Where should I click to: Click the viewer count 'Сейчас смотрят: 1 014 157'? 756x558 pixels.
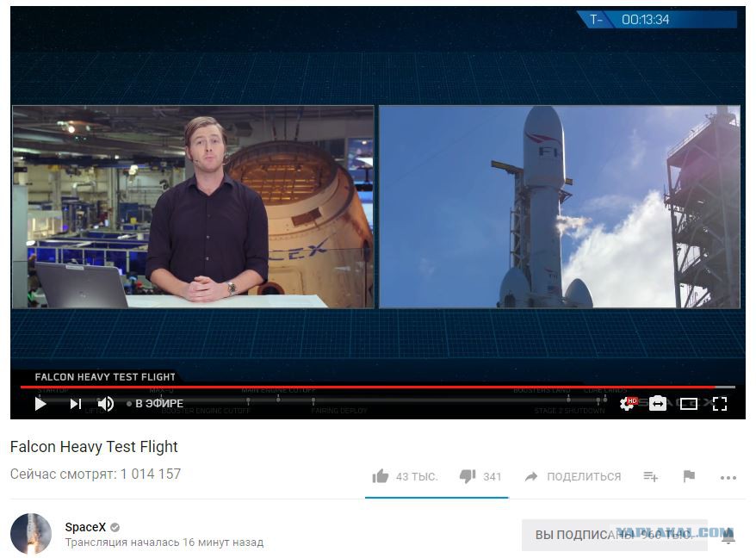point(96,474)
